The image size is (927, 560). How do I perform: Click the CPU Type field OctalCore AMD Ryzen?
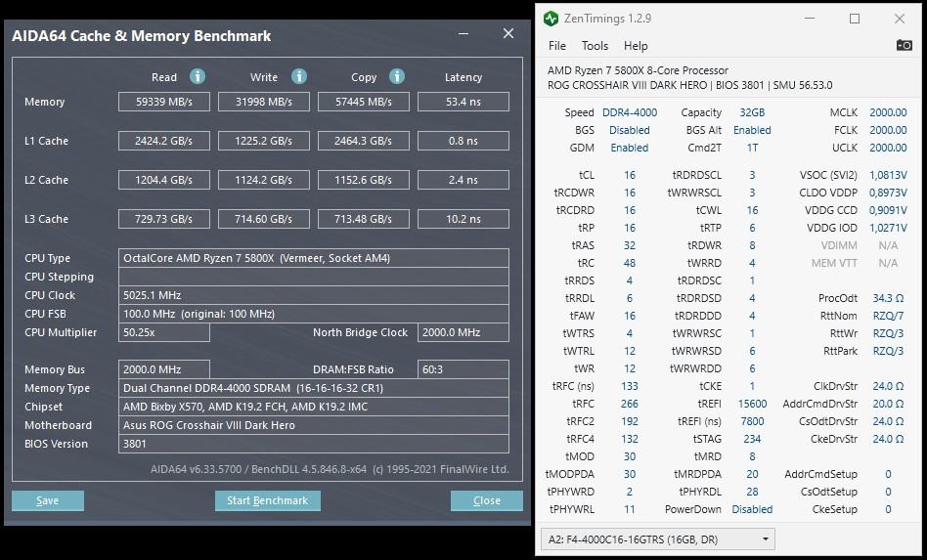pos(313,258)
